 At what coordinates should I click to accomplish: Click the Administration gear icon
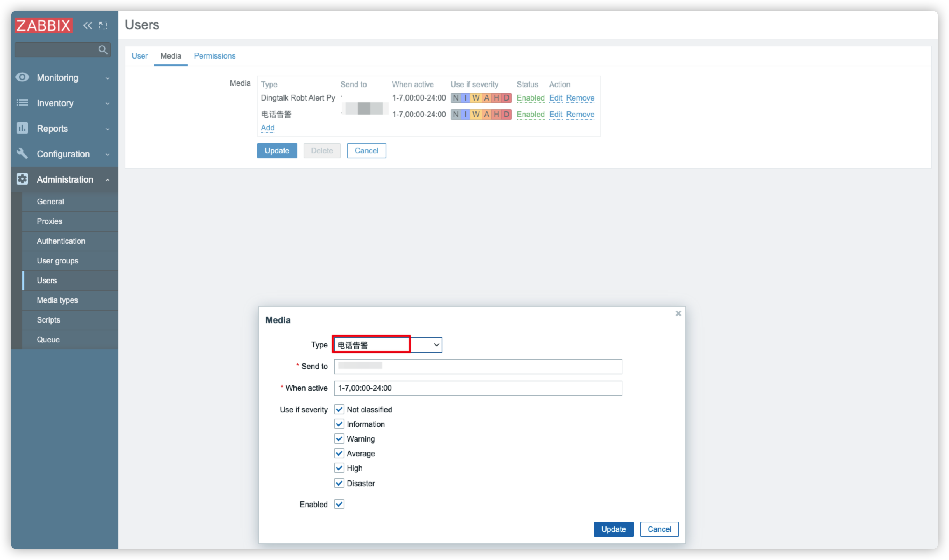22,179
